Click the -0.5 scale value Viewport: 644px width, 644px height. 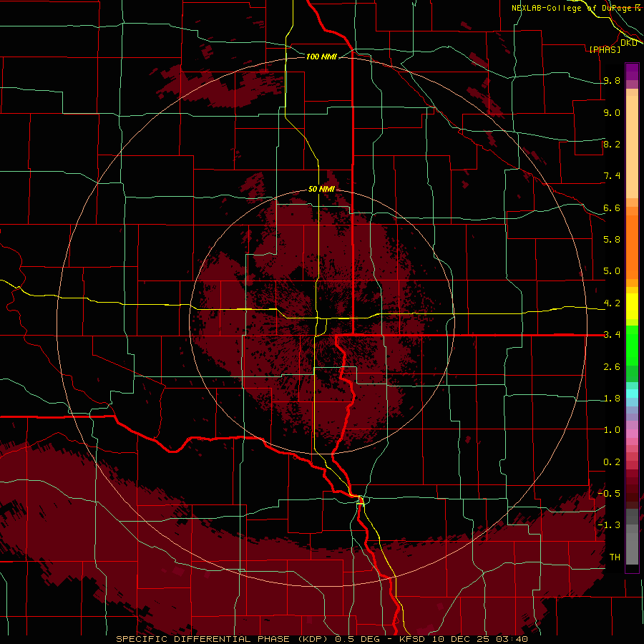tap(609, 493)
